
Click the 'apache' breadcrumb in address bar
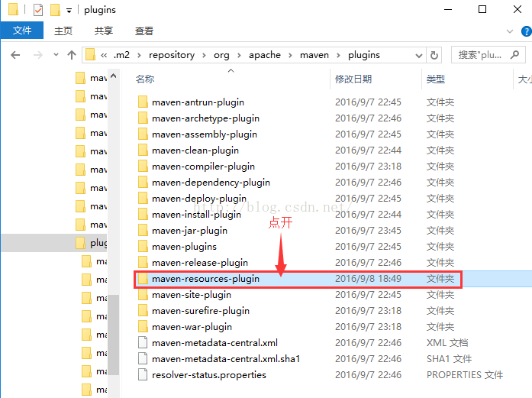tap(265, 55)
